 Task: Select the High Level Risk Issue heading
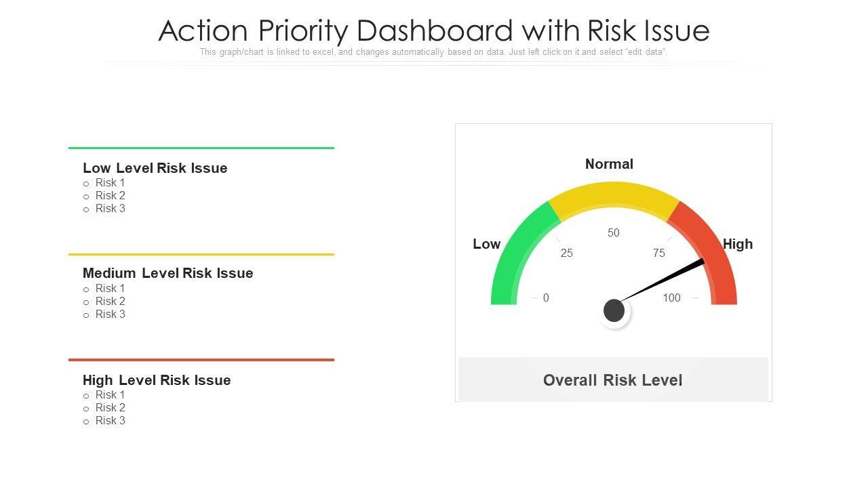[x=157, y=380]
